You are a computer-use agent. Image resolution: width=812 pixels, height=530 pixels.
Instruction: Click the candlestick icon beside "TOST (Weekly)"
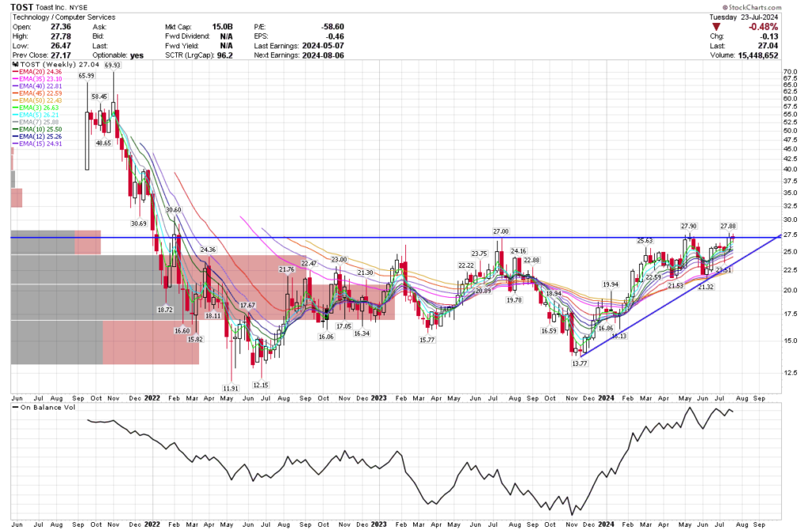pyautogui.click(x=14, y=65)
